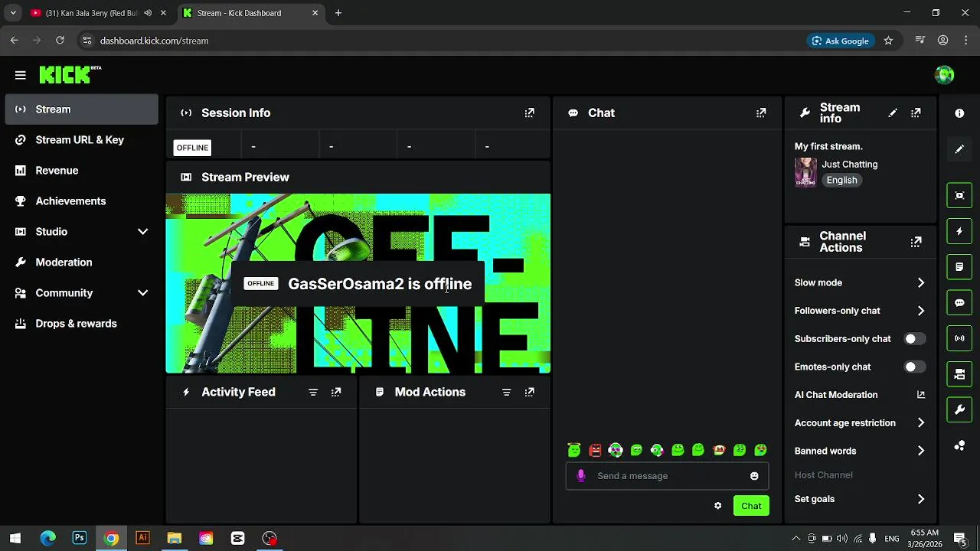The height and width of the screenshot is (551, 980).
Task: Open File Explorer from the taskbar
Action: [174, 538]
